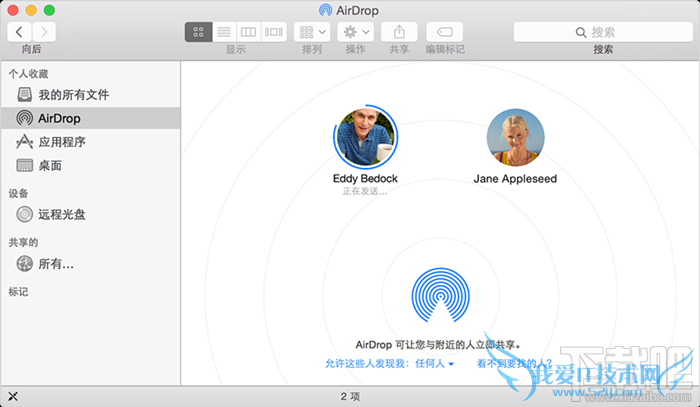The height and width of the screenshot is (407, 700).
Task: Minimize the window with the yellow button
Action: tap(31, 10)
